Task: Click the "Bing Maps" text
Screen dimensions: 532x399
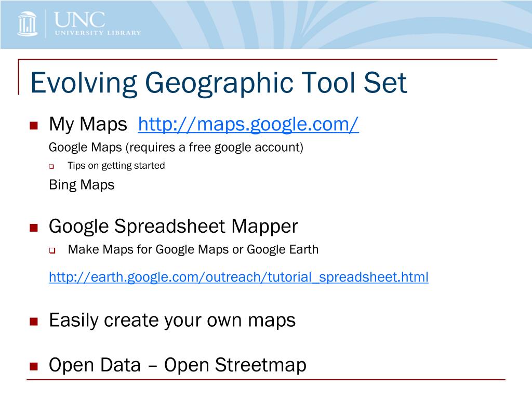Action: point(82,185)
